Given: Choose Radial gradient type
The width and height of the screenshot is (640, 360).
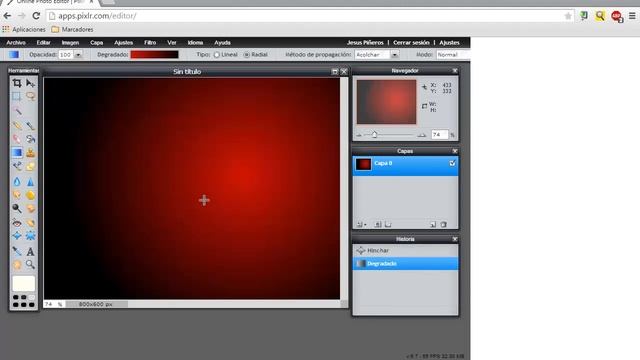Looking at the screenshot, I should tap(247, 55).
